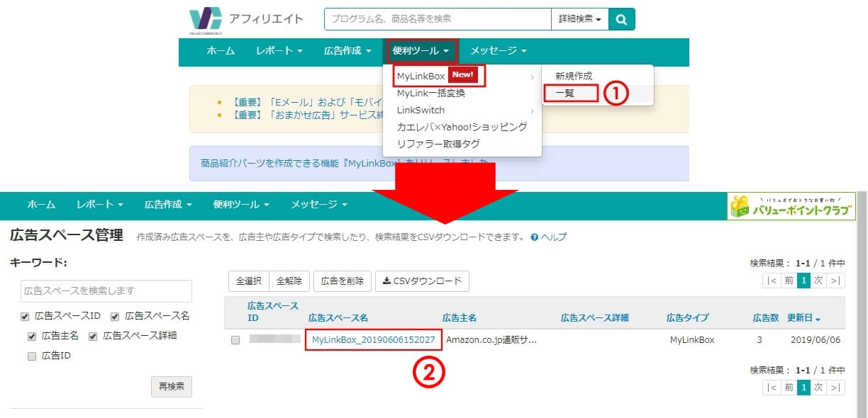
Task: Click the CSVダウンロード button
Action: (x=422, y=281)
